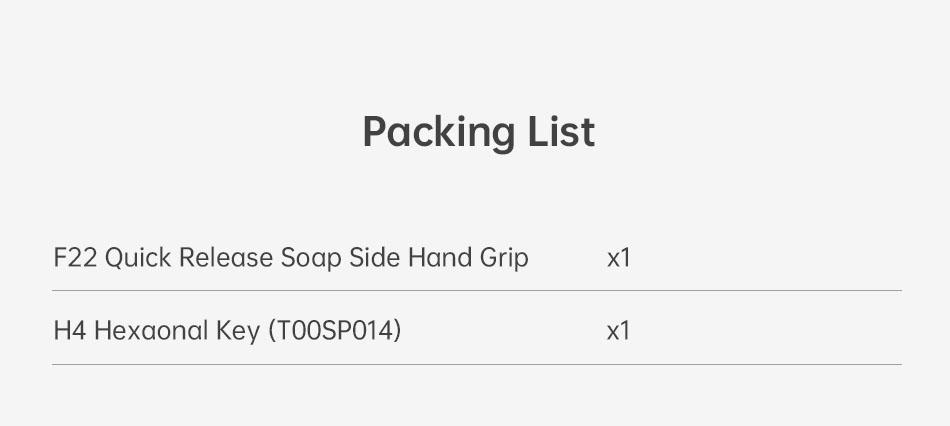Click the x1 quantity for H4 key
950x426 pixels.
pyautogui.click(x=619, y=330)
